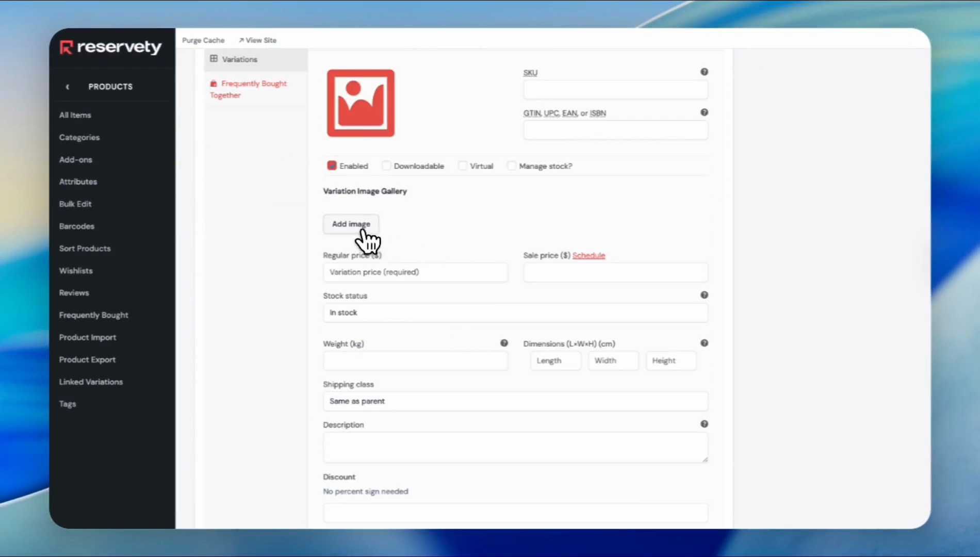Click the SKU help question icon
980x557 pixels.
coord(704,72)
